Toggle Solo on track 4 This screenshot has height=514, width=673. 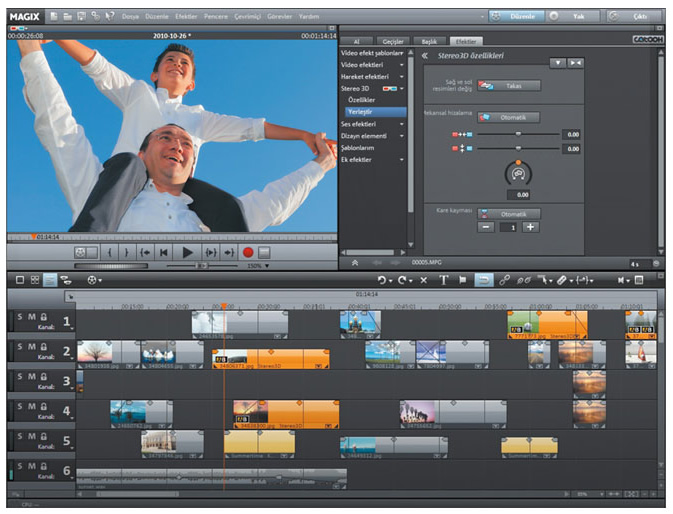click(20, 406)
